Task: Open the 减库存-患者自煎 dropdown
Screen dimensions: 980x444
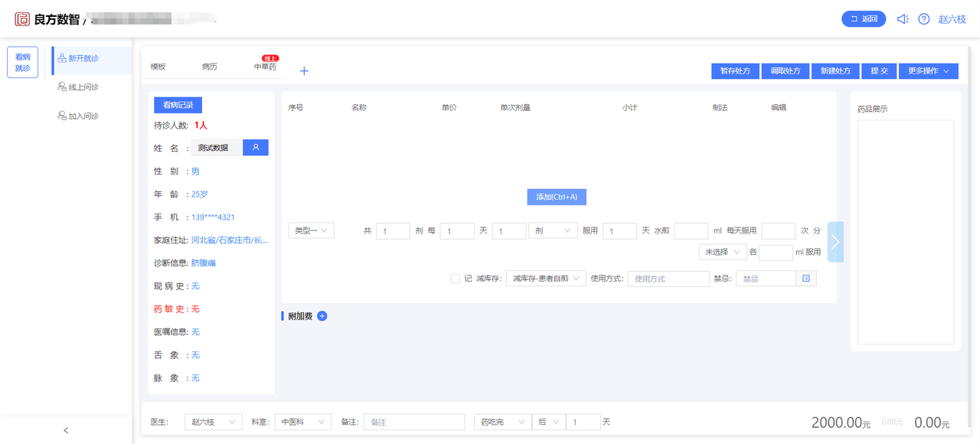Action: click(x=547, y=279)
